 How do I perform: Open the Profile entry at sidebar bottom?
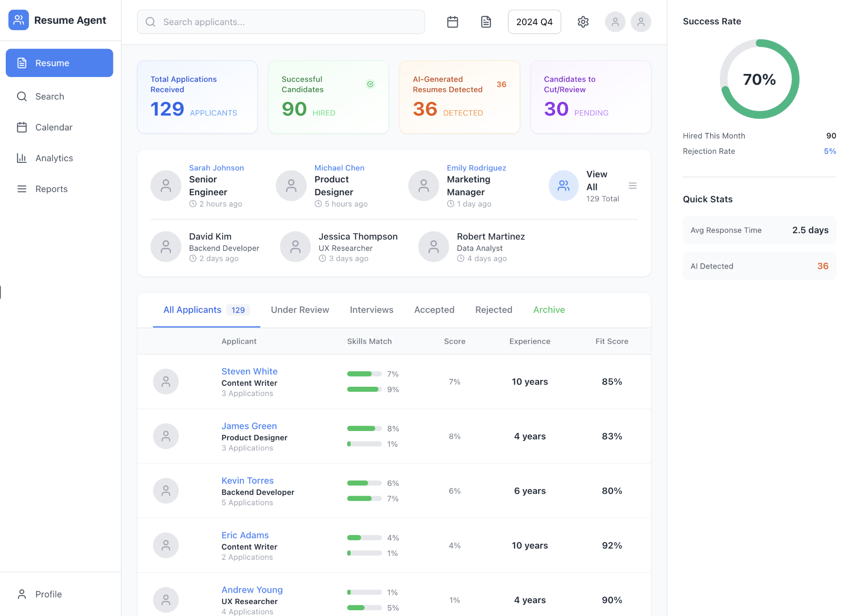48,594
